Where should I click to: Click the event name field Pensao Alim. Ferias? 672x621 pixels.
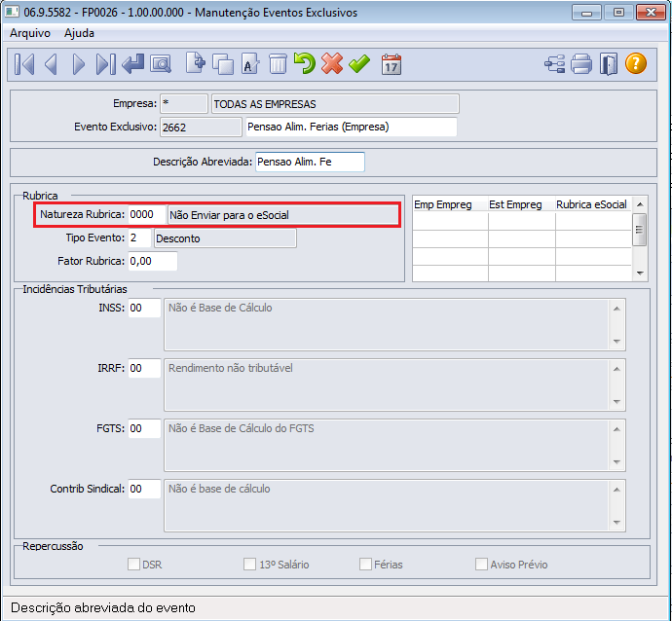pyautogui.click(x=352, y=127)
